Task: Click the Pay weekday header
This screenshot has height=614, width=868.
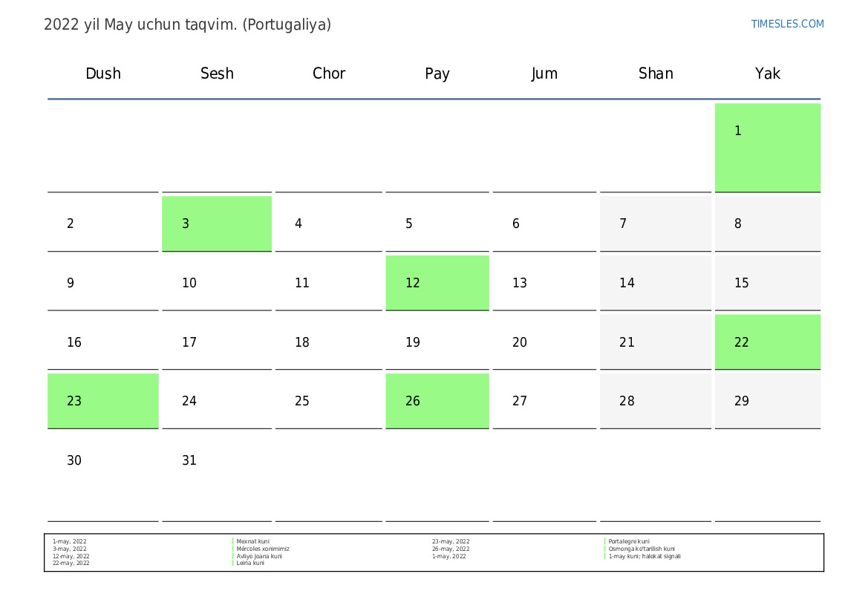Action: click(437, 74)
